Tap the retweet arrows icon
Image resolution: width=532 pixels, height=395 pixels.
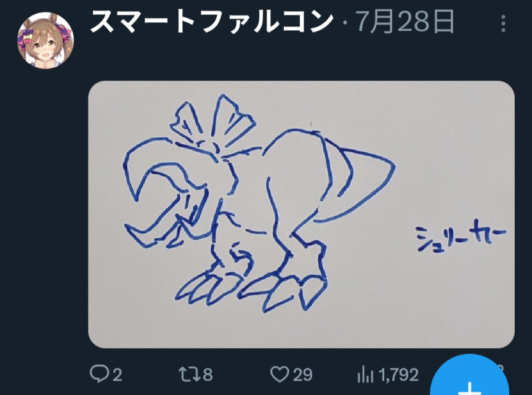[189, 374]
